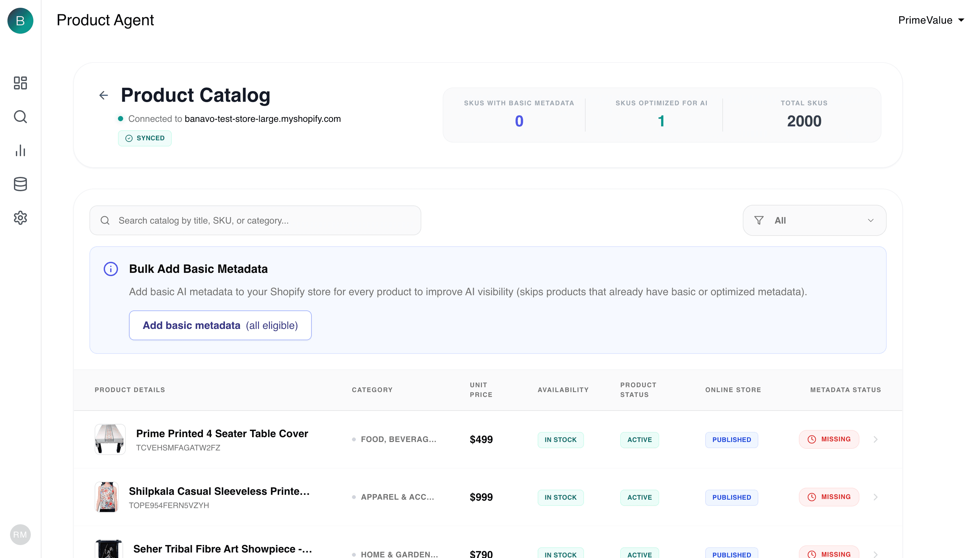Expand the Prime Printed 4 Seater Table Cover row chevron
Viewport: 980px width, 558px height.
pyautogui.click(x=875, y=440)
